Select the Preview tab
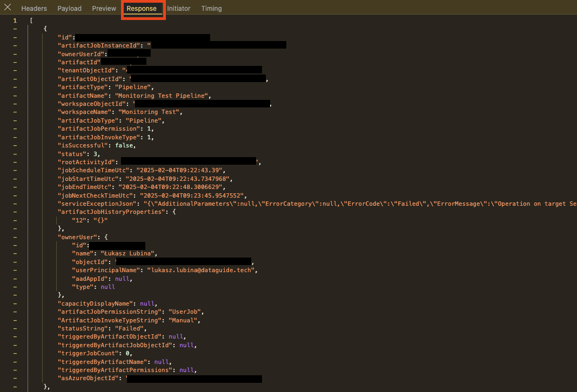The width and height of the screenshot is (577, 392). point(104,9)
